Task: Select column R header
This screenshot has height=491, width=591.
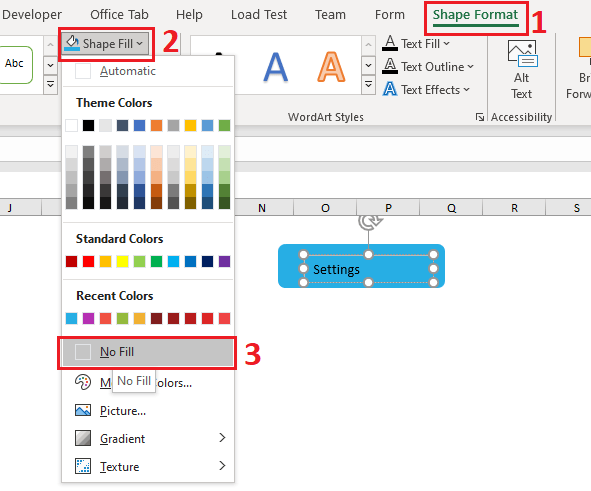Action: tap(514, 208)
